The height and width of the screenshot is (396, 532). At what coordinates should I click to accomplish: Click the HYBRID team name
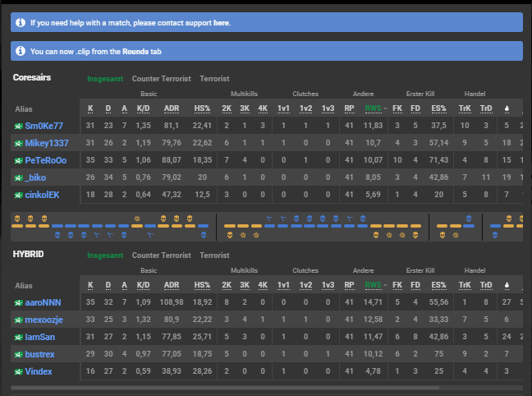point(28,254)
